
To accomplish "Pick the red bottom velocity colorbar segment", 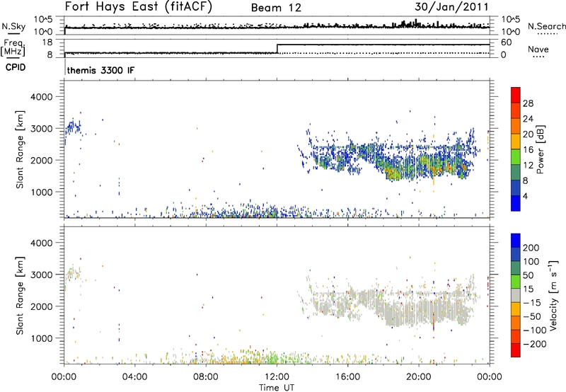I will tap(516, 350).
